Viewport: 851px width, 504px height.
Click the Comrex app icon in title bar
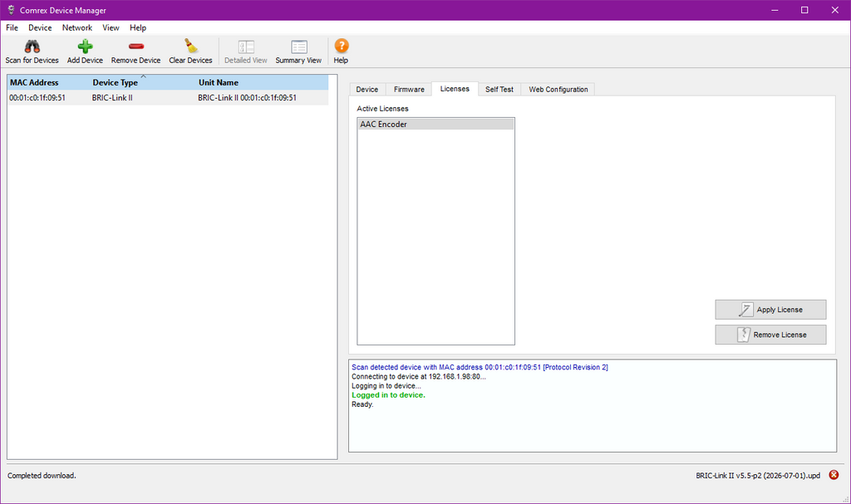pyautogui.click(x=11, y=10)
